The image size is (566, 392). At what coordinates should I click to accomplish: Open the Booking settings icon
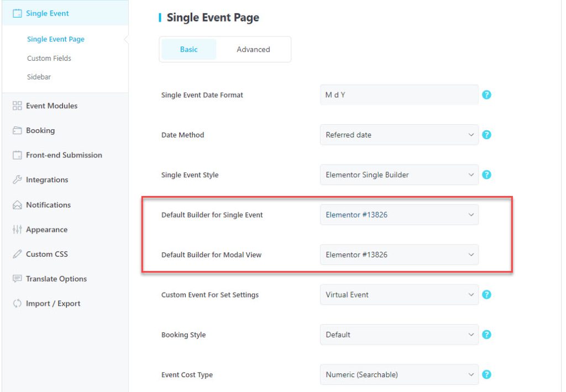17,130
